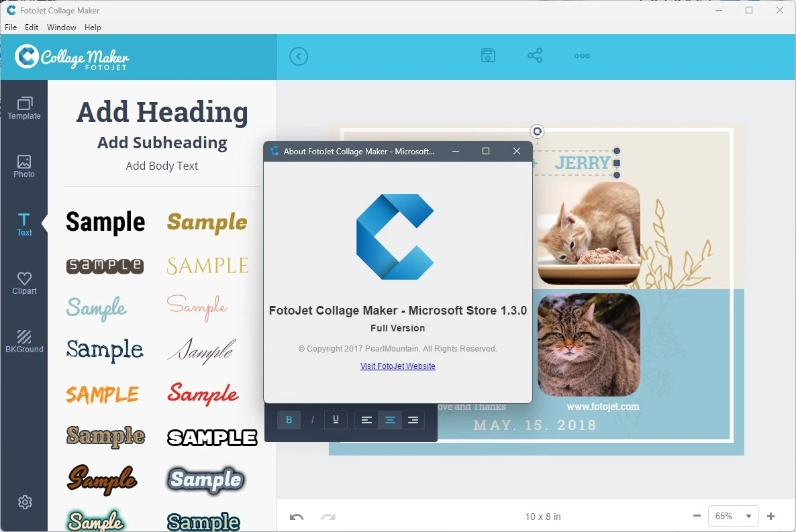Open the Clipart panel
796x532 pixels.
pos(24,283)
